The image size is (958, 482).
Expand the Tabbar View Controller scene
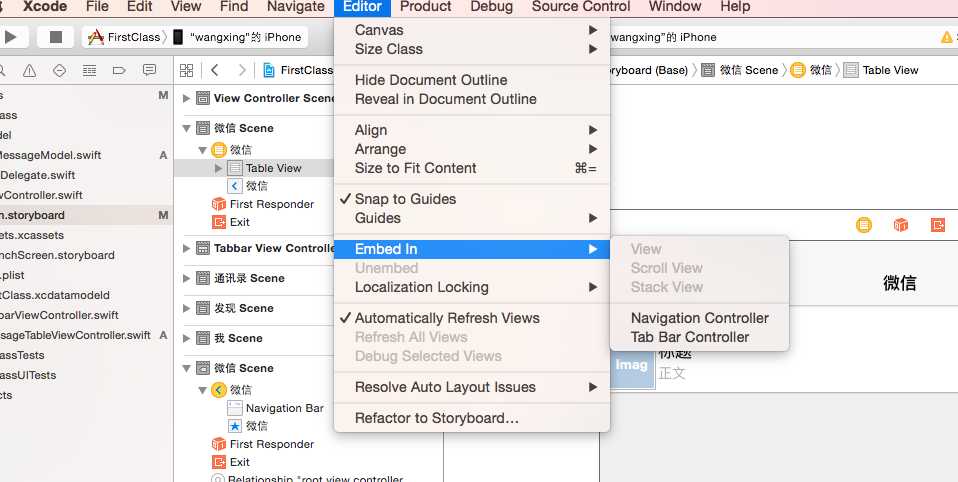tap(187, 248)
